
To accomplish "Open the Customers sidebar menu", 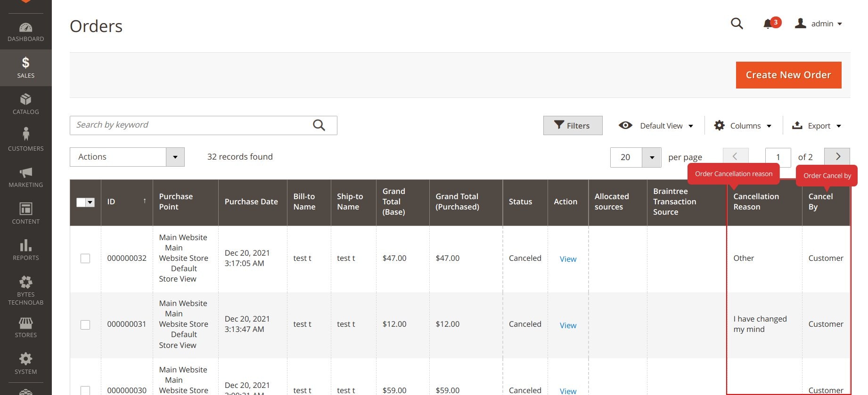I will 26,140.
